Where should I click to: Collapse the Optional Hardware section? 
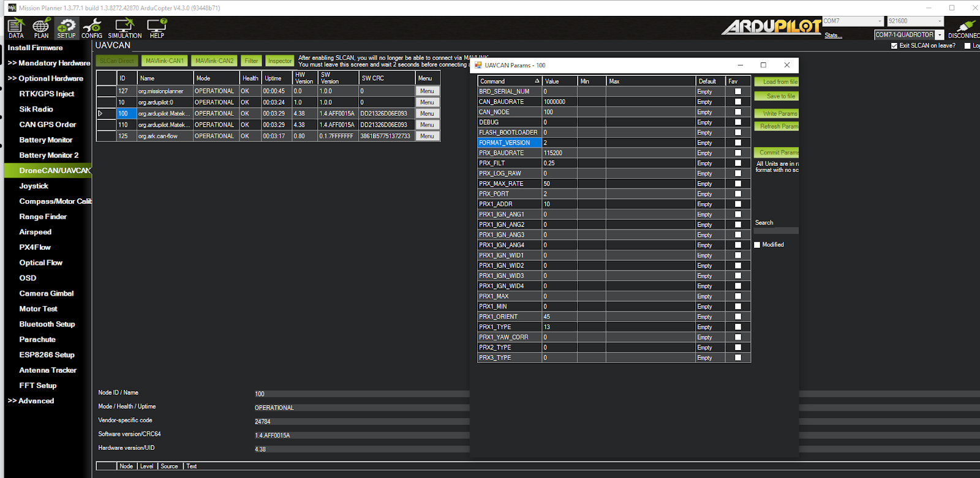[45, 78]
